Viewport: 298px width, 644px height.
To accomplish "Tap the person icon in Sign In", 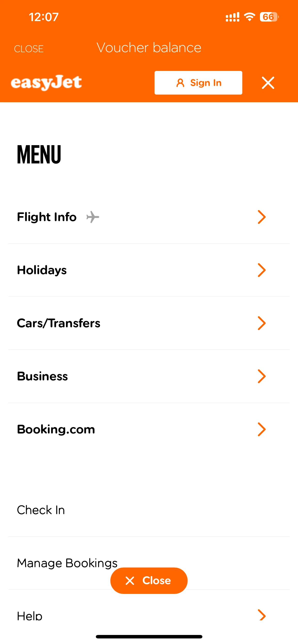I will coord(180,83).
